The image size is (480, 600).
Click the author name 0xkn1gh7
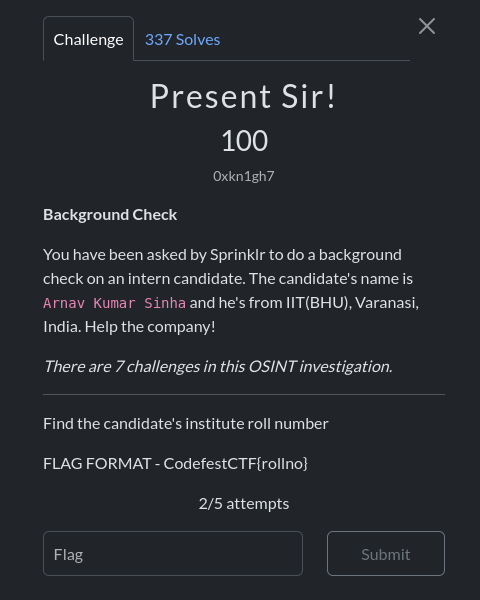point(244,176)
